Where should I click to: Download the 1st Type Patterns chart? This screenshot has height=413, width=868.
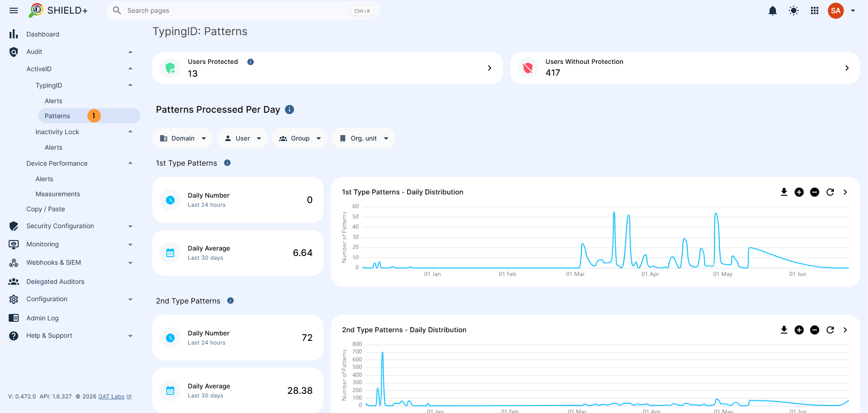point(784,192)
